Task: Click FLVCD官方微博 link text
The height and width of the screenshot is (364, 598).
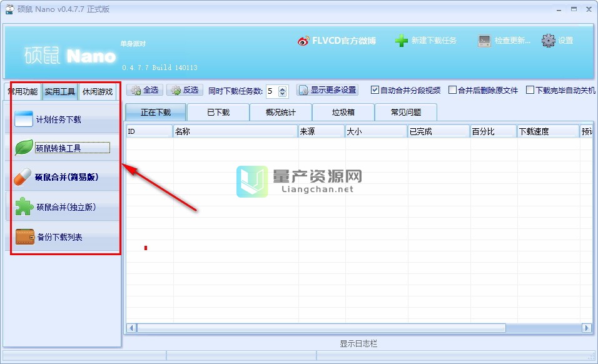Action: click(344, 41)
